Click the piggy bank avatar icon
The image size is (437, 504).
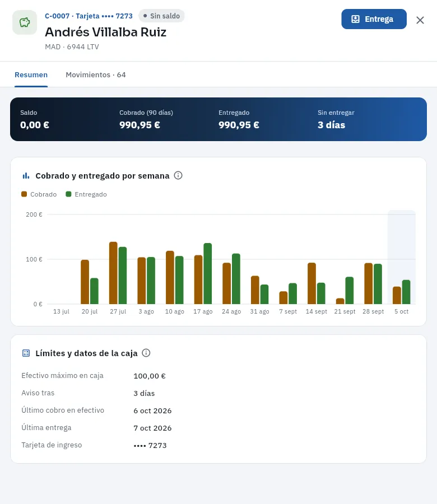click(x=25, y=22)
